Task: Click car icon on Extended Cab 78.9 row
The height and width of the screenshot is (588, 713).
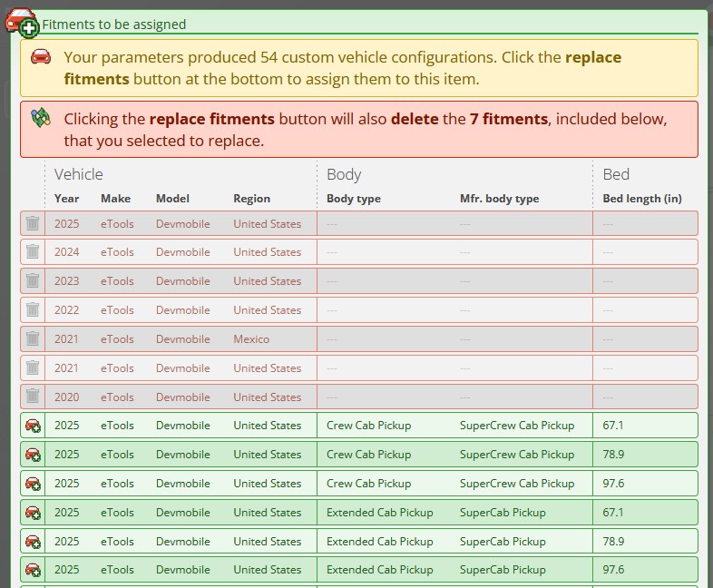Action: click(33, 542)
